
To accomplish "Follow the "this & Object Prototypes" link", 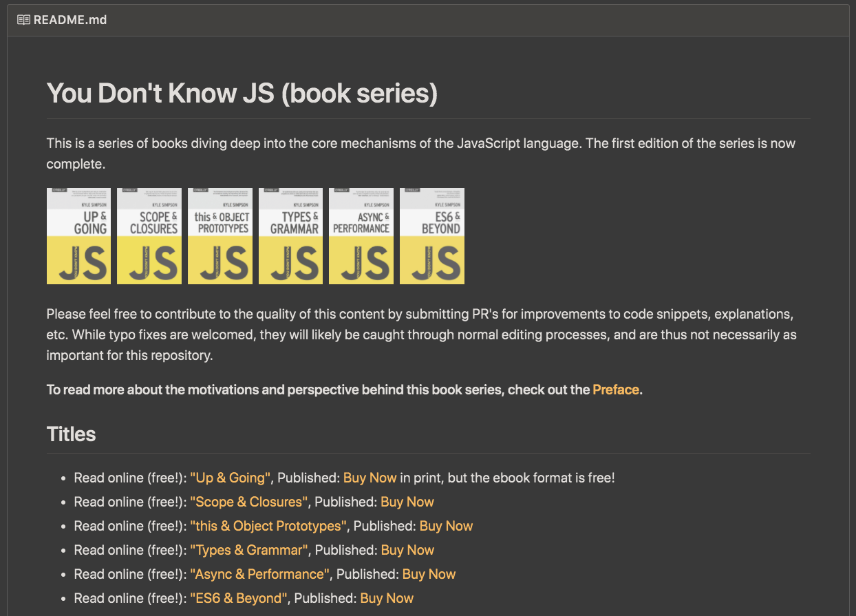I will [269, 526].
